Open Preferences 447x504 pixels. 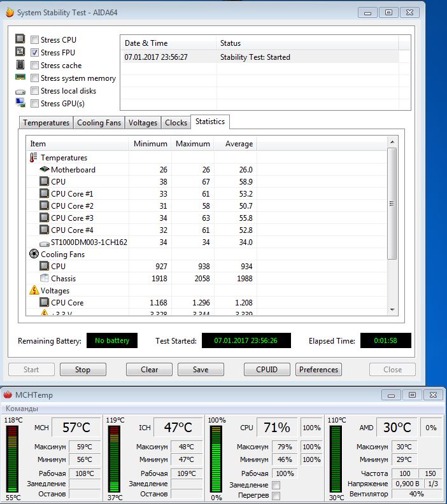coord(318,370)
